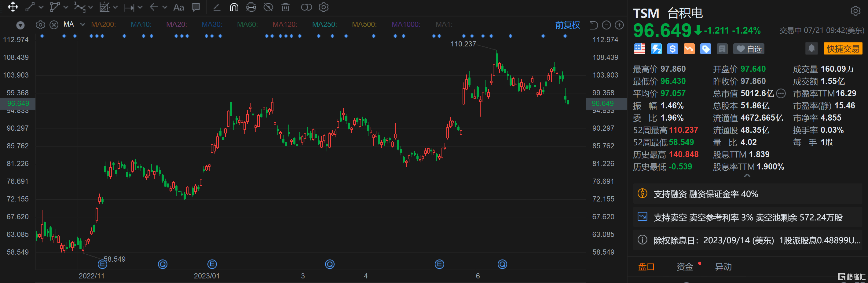The height and width of the screenshot is (283, 868).
Task: Select the comment bubble annotation tool
Action: [x=196, y=7]
